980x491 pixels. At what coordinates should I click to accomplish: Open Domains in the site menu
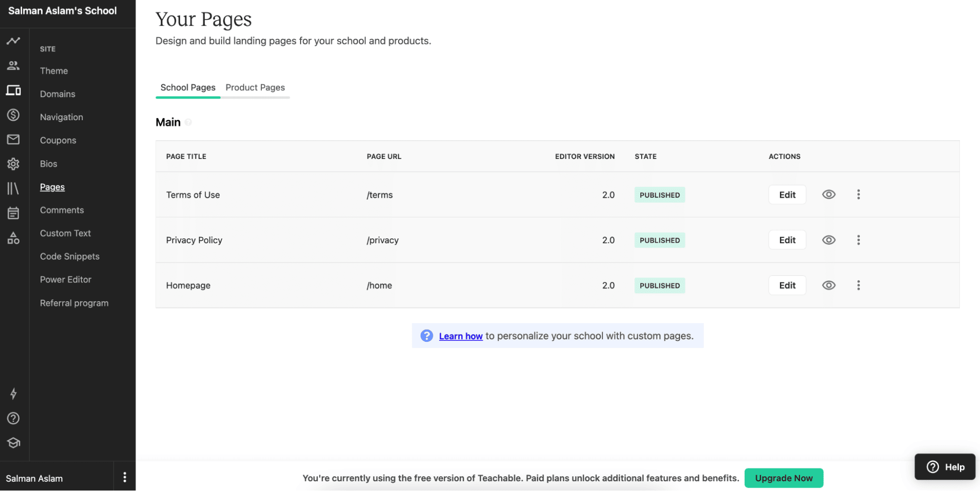click(57, 94)
